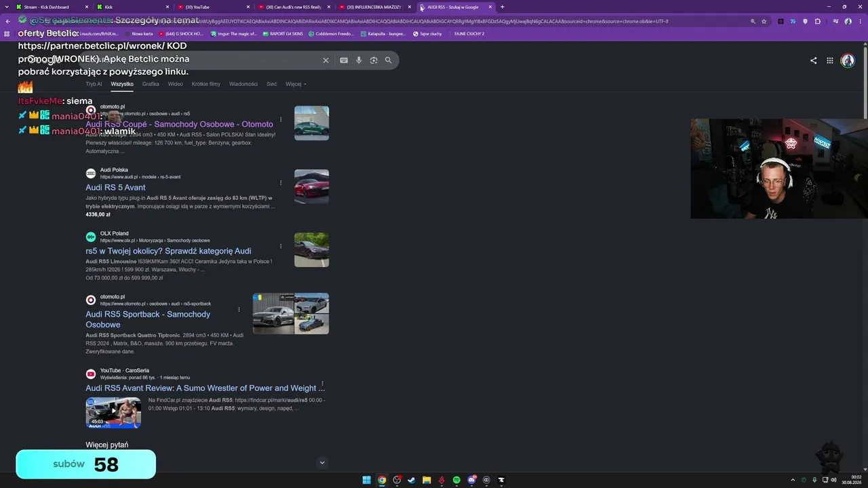868x488 pixels.
Task: Select the Wiadomości search filter
Action: point(243,84)
